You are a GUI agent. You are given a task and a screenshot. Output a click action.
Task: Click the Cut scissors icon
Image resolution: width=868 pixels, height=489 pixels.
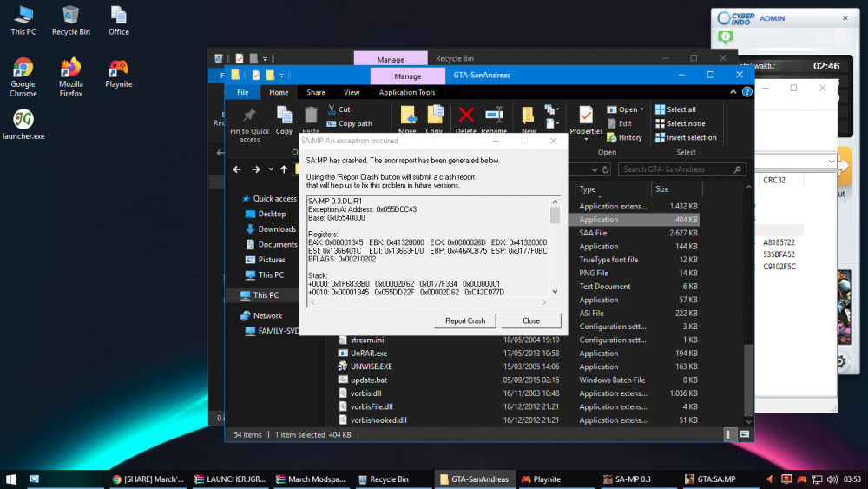(332, 109)
